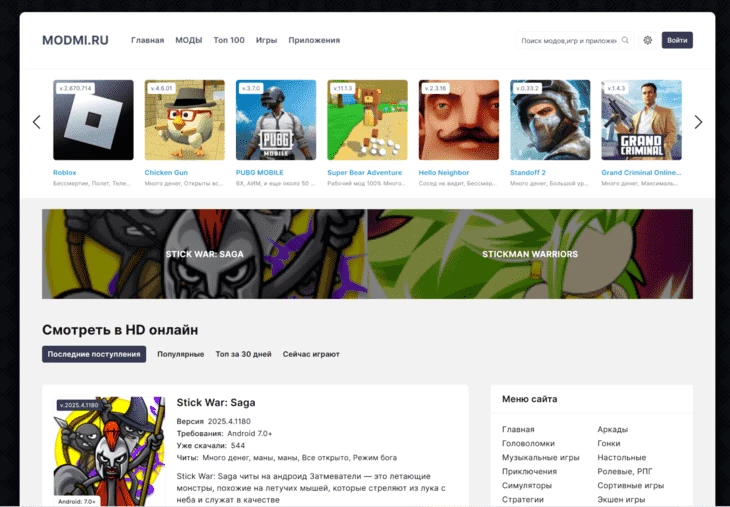Open Стратегии category in site menu
This screenshot has width=730, height=507.
point(523,499)
